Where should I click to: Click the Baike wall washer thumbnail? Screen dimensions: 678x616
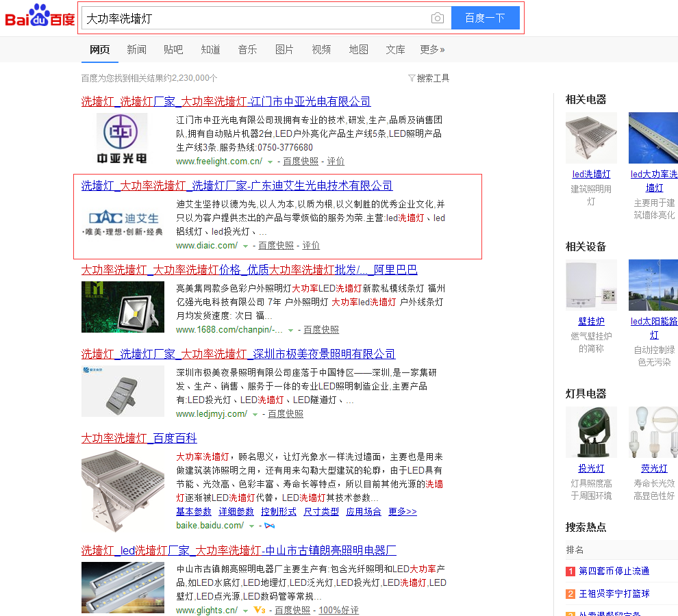(x=123, y=491)
